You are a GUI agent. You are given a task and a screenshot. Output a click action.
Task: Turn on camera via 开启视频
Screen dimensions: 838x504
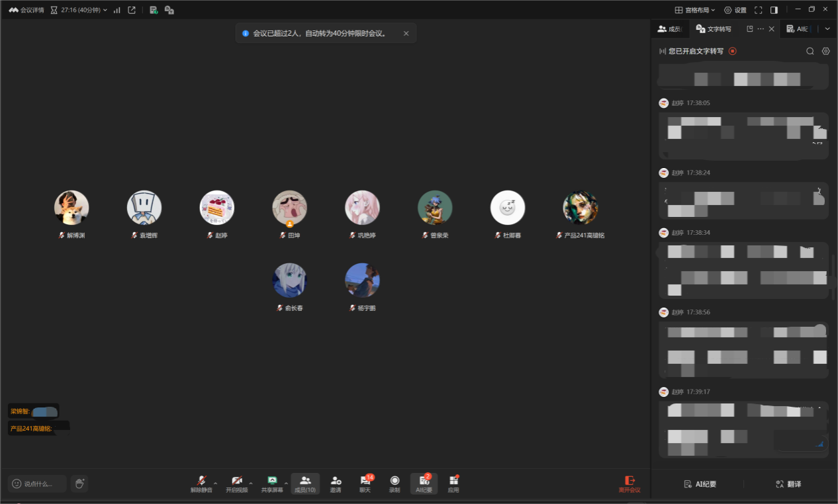click(236, 483)
